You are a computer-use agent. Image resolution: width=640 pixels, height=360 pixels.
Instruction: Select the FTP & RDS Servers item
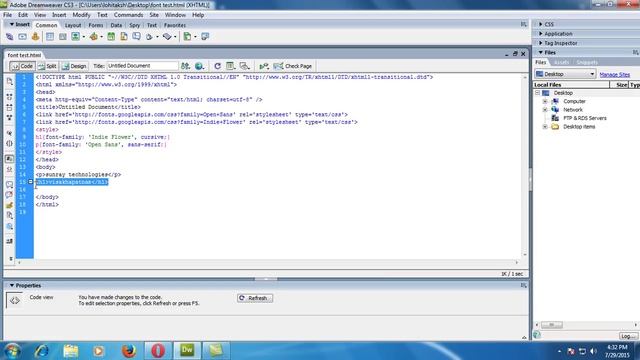point(584,118)
